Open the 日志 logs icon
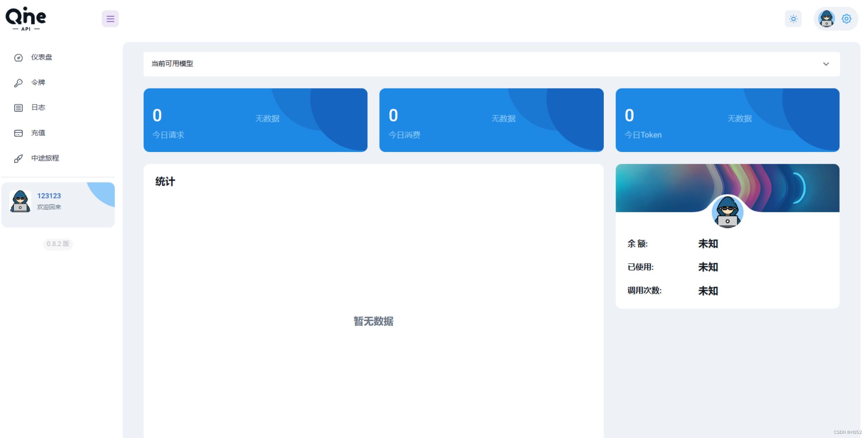This screenshot has height=438, width=868. [x=19, y=108]
